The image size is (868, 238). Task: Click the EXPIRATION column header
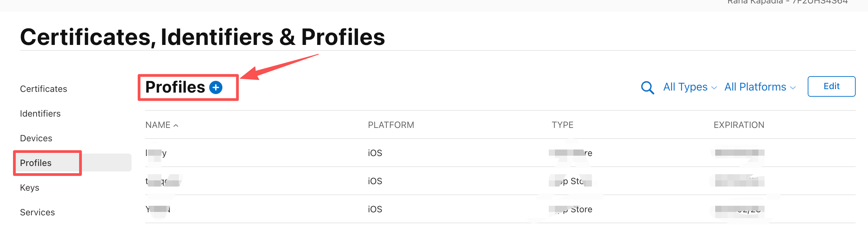[x=739, y=125]
